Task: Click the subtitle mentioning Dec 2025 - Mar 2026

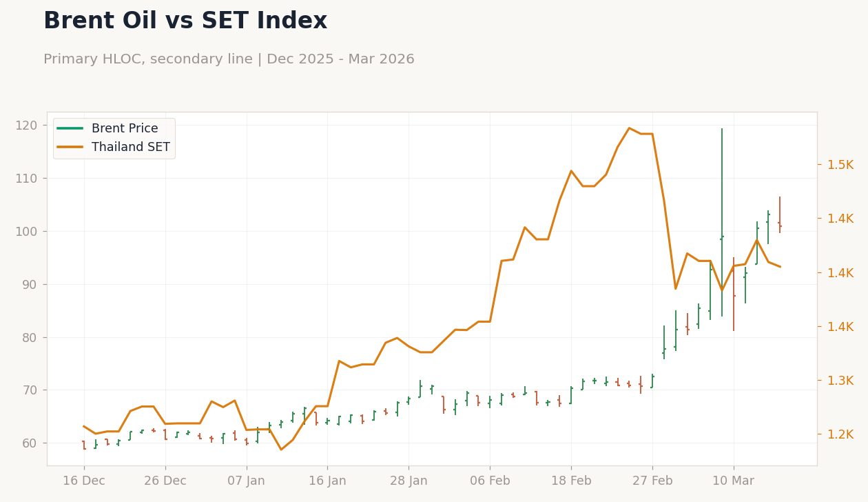Action: pyautogui.click(x=229, y=59)
